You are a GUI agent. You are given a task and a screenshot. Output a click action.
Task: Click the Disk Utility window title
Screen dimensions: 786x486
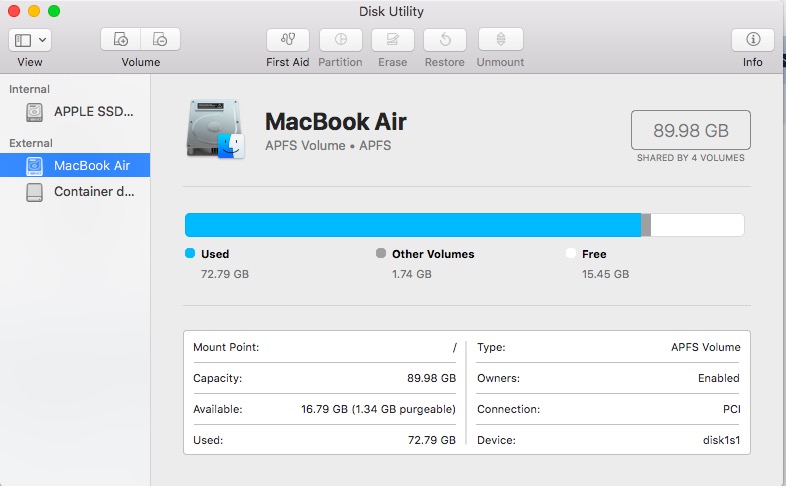tap(391, 11)
